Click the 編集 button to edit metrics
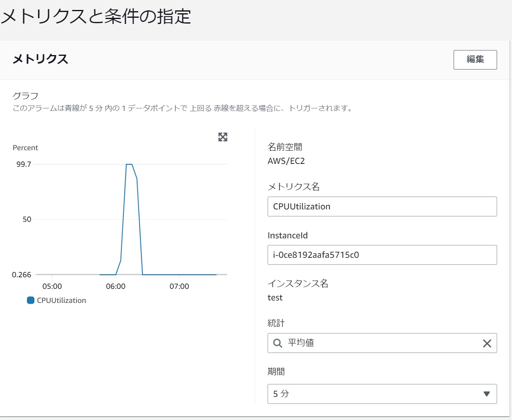The width and height of the screenshot is (512, 420). point(475,60)
